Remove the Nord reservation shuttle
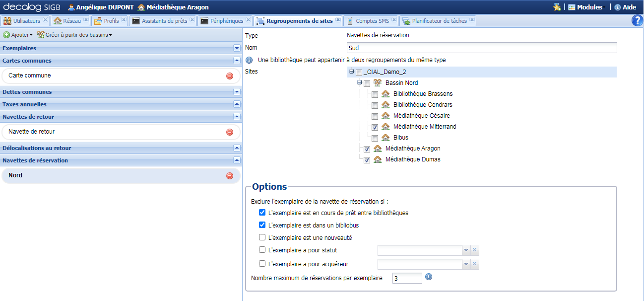This screenshot has width=644, height=301. click(x=229, y=175)
